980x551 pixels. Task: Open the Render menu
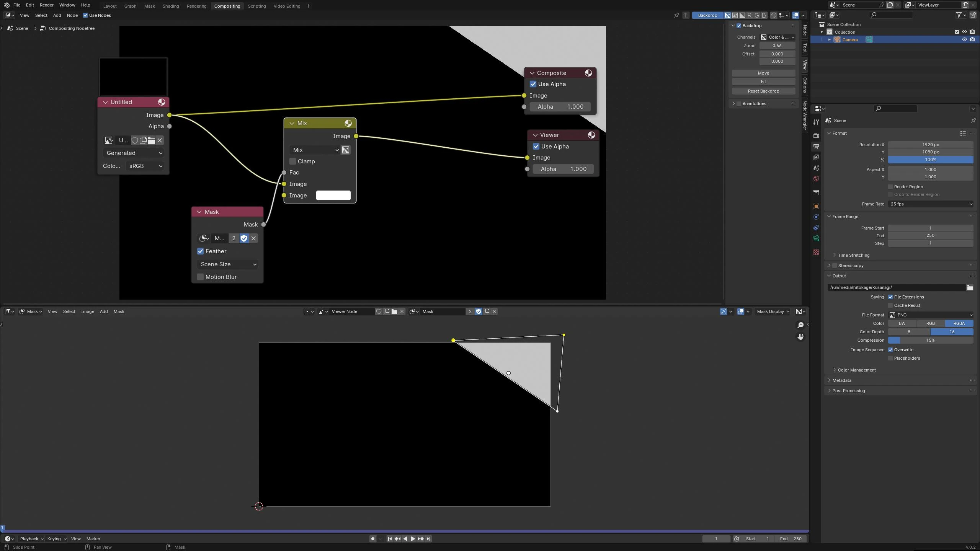(46, 5)
